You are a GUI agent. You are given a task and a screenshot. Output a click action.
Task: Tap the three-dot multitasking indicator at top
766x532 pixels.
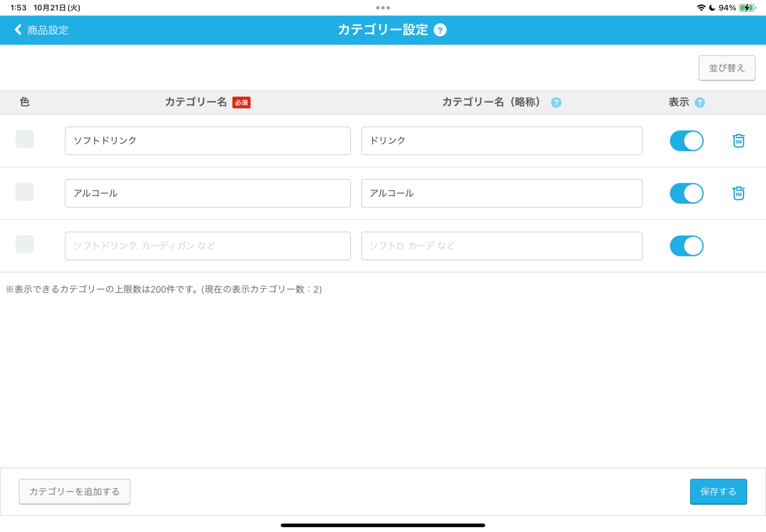point(382,8)
